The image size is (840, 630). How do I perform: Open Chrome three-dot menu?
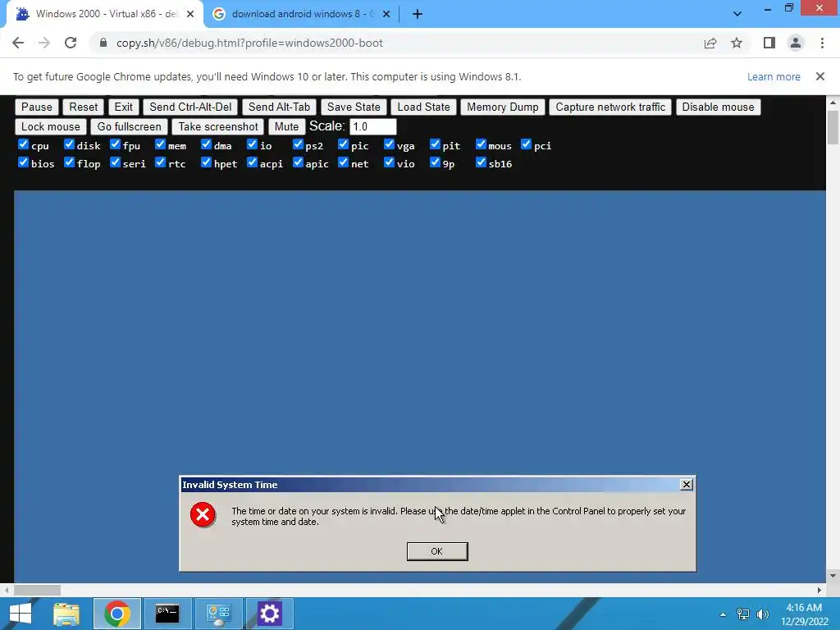click(822, 43)
